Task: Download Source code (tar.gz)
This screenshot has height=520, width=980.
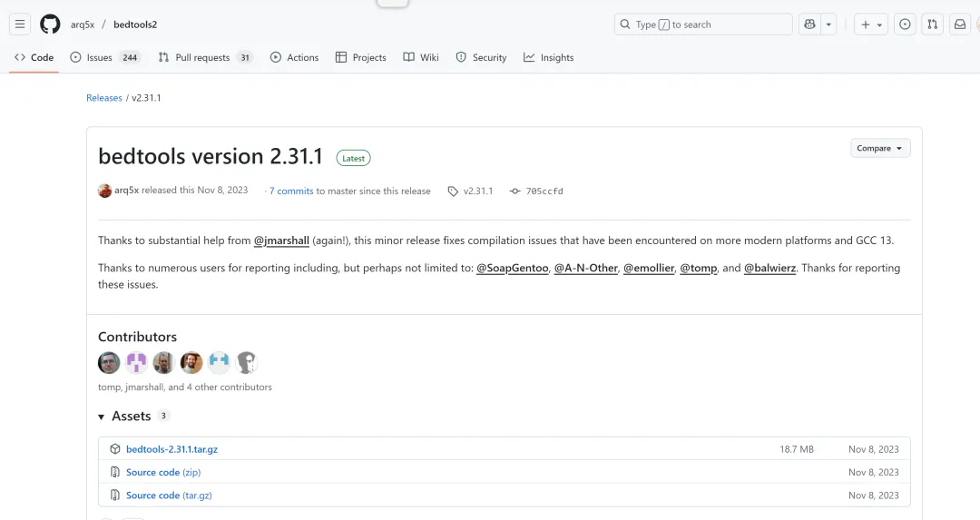Action: pyautogui.click(x=169, y=495)
